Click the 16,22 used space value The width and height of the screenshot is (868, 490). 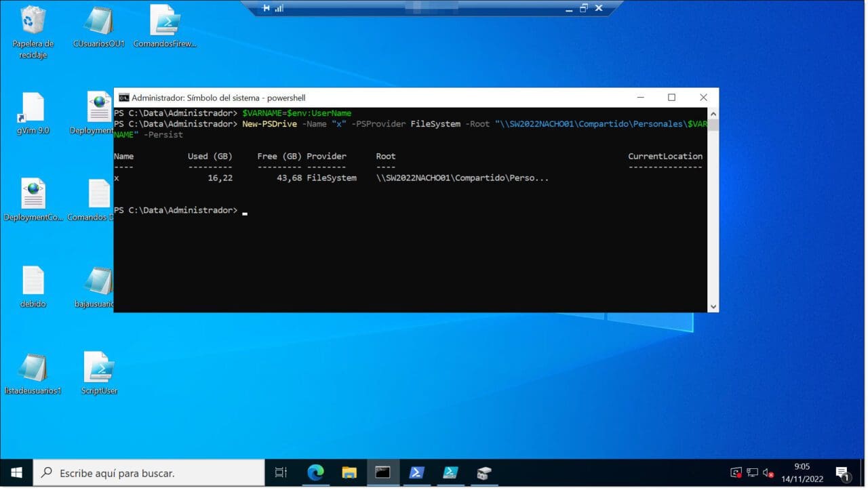(220, 178)
